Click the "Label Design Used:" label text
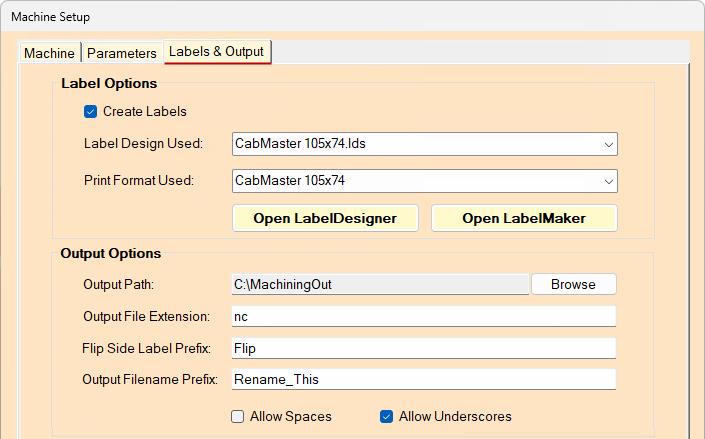Viewport: 705px width, 439px height. click(143, 144)
